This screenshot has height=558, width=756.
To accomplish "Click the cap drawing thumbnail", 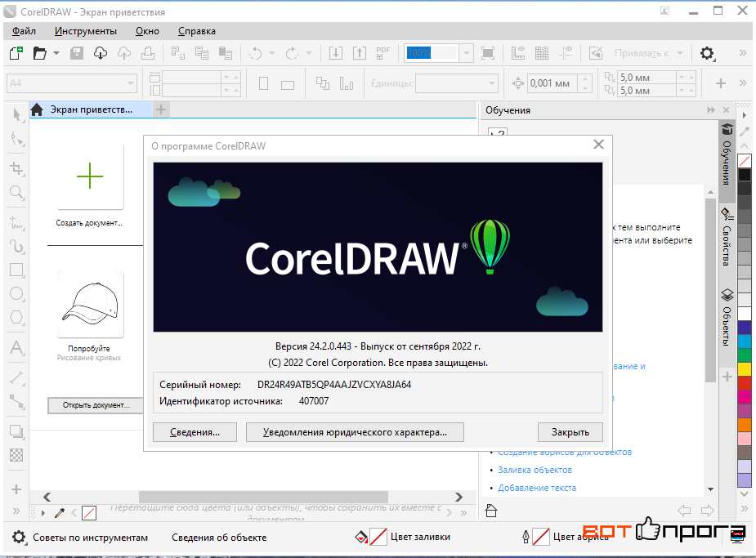I will (90, 304).
